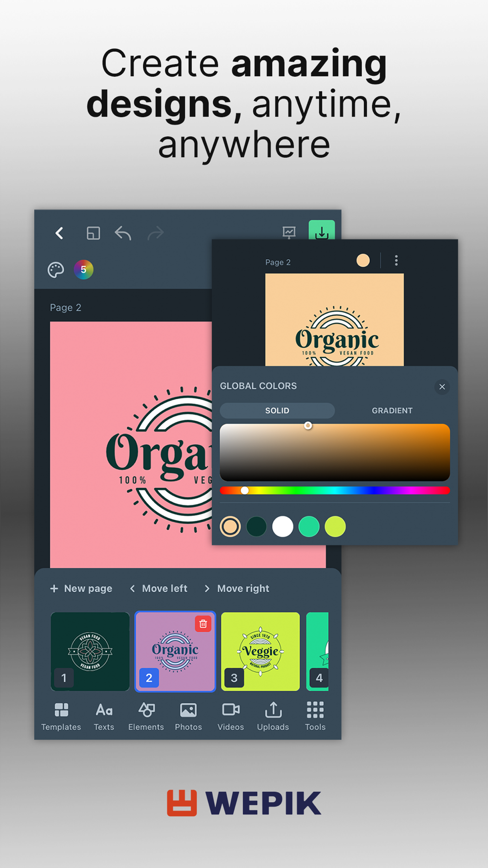This screenshot has width=488, height=868.
Task: Select page 1 dark green thumbnail
Action: [x=90, y=651]
